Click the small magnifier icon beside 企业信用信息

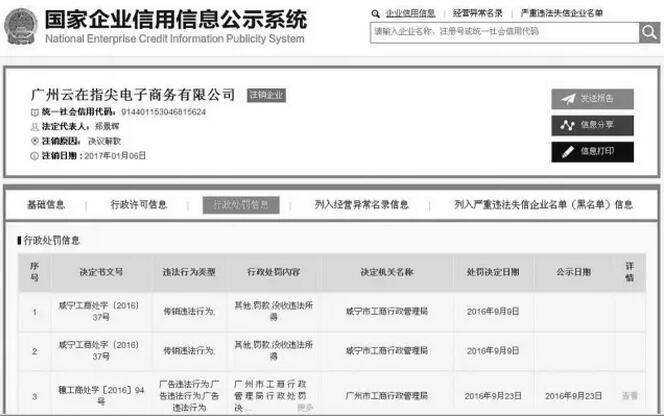click(375, 14)
